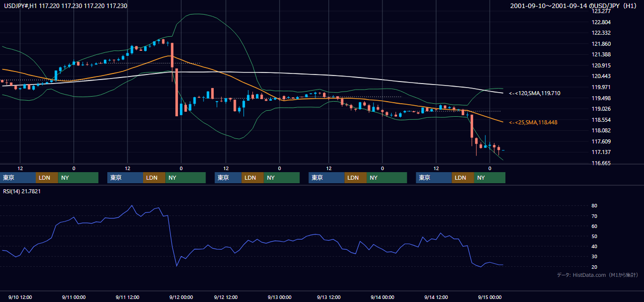Viewport: 644px width, 302px height.
Task: Click the RSI axis value 80
Action: coord(595,206)
